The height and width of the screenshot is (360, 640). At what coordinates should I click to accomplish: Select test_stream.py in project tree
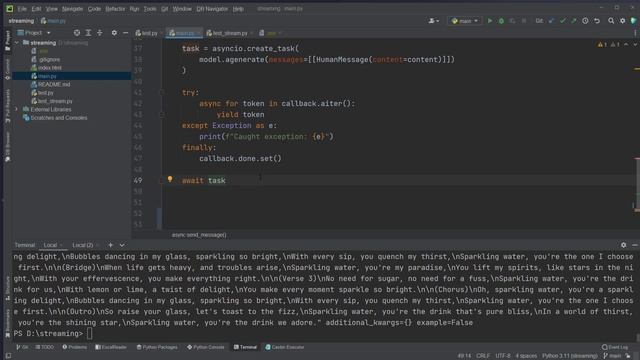point(55,101)
